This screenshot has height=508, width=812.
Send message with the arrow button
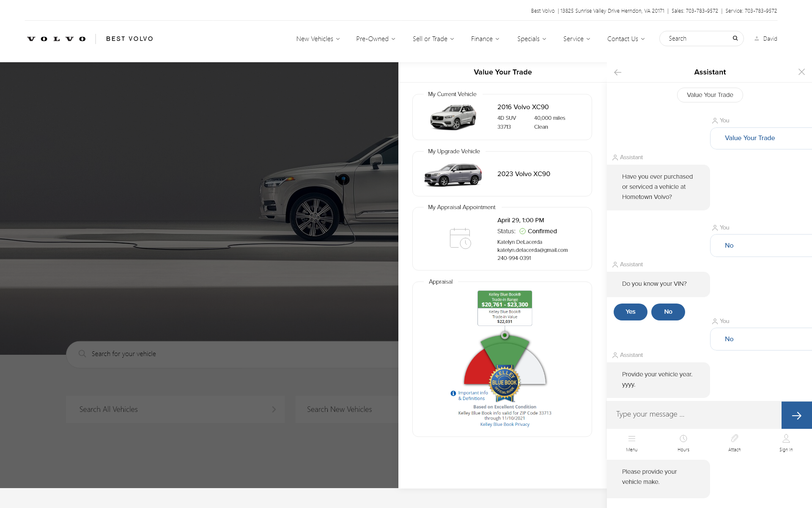797,415
